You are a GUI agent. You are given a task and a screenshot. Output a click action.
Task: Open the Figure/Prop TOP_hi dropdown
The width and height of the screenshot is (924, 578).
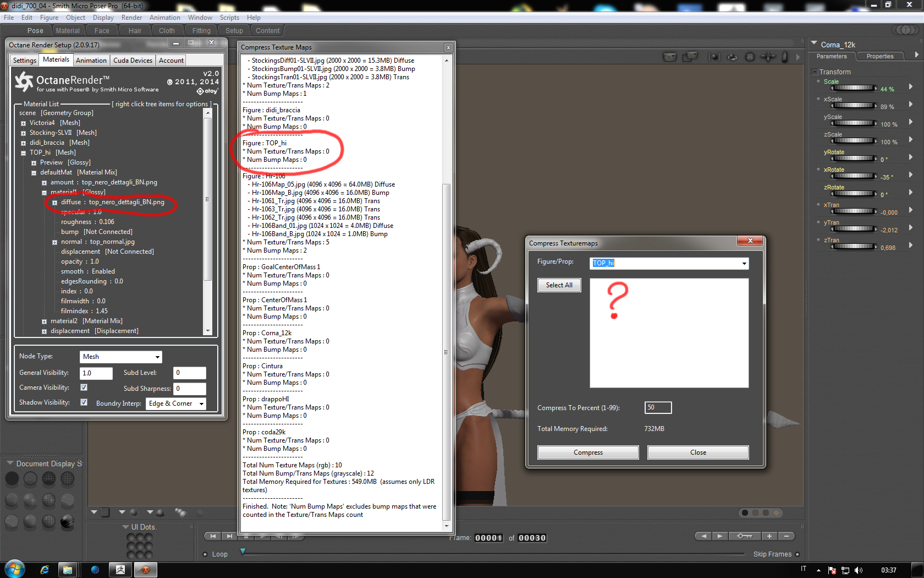(x=669, y=263)
